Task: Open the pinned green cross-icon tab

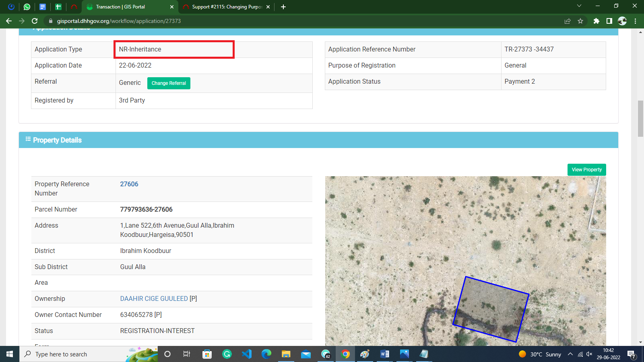Action: coord(58,7)
